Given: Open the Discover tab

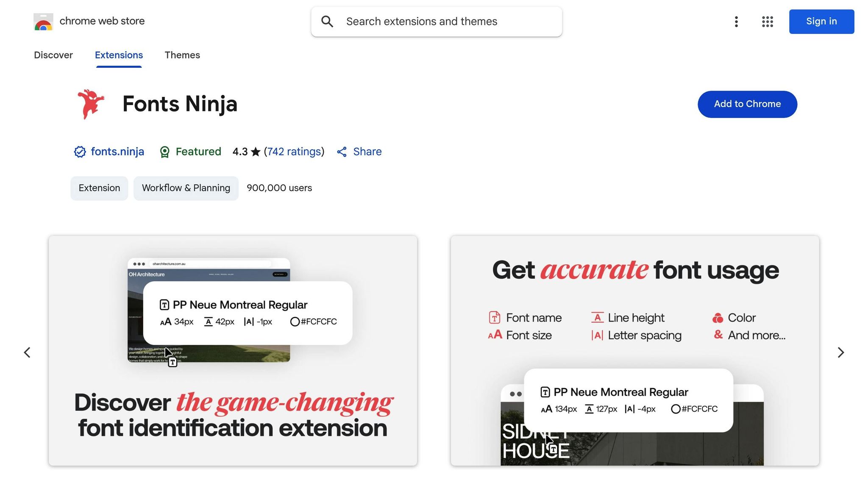Looking at the screenshot, I should point(53,55).
